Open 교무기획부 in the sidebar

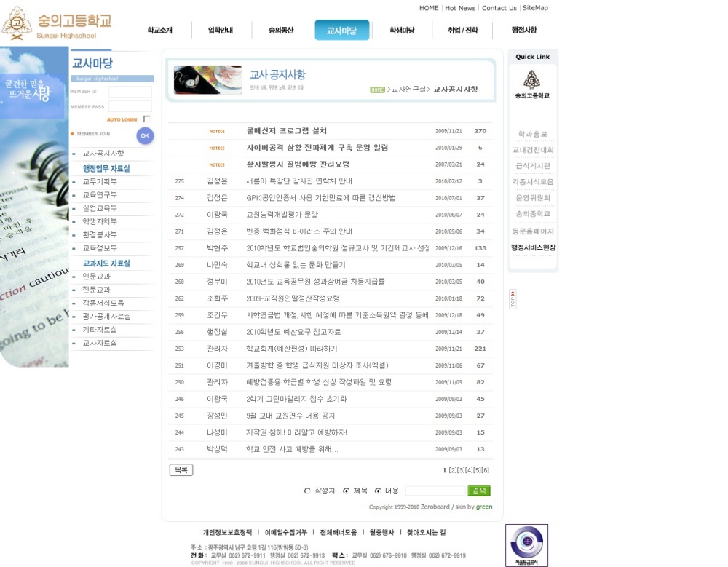[100, 182]
